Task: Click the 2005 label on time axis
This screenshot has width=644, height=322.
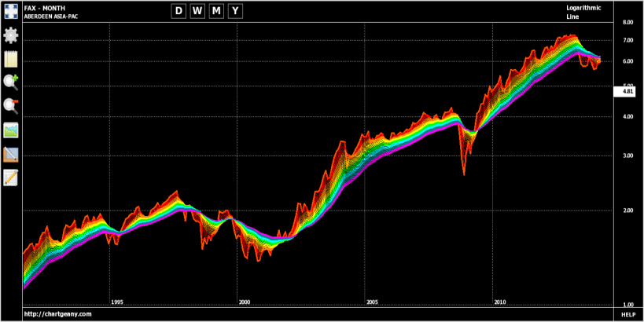Action: [x=372, y=302]
